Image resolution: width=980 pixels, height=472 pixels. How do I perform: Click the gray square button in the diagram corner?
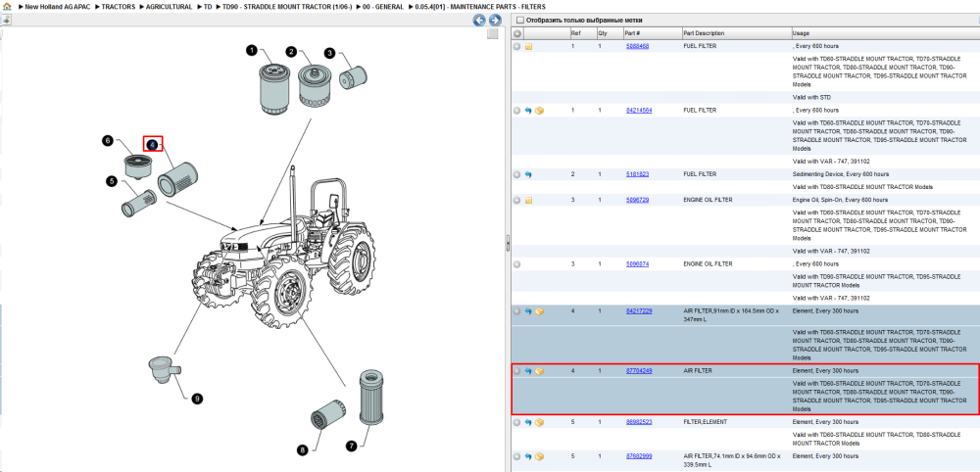click(493, 33)
